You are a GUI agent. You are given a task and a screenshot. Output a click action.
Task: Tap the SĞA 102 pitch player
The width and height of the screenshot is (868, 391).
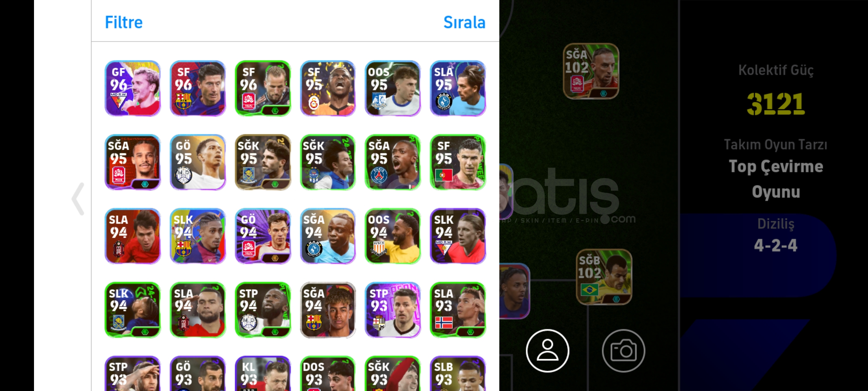pos(591,71)
